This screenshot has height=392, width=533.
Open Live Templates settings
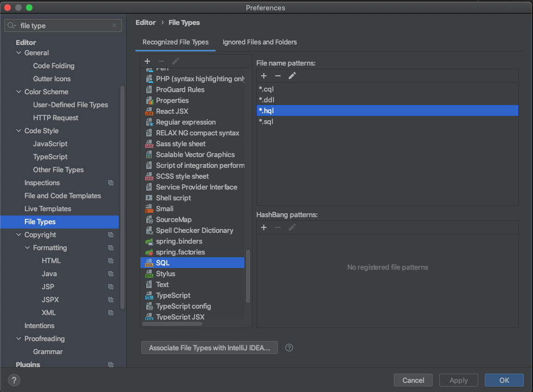coord(48,209)
